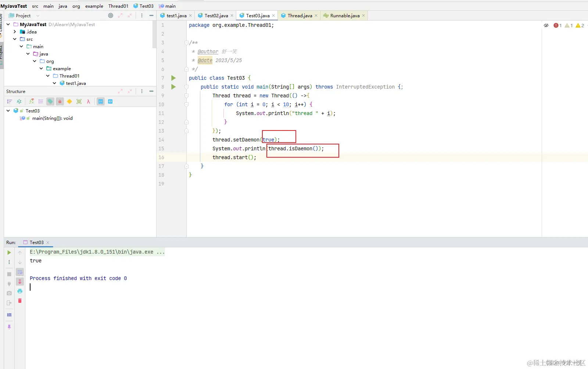
Task: Collapse the example package
Action: point(41,68)
